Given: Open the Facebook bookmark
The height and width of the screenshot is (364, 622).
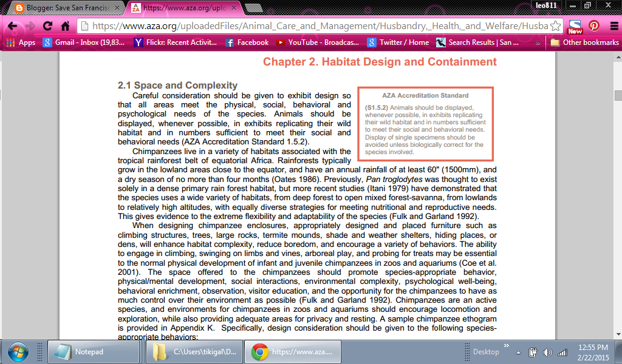Looking at the screenshot, I should [x=247, y=42].
